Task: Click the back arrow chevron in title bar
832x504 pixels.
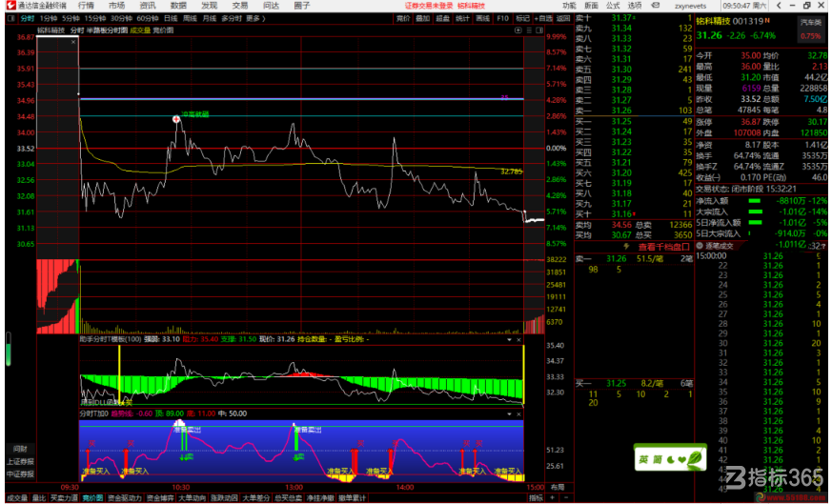Action: (x=779, y=6)
